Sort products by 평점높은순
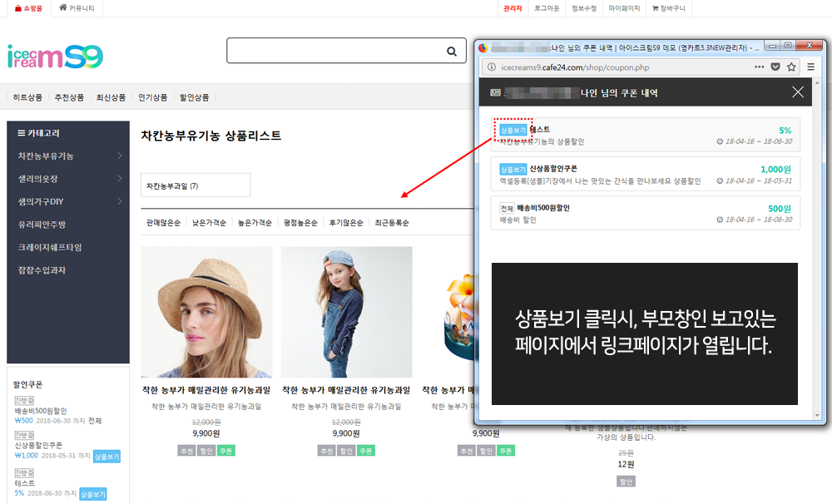Image resolution: width=832 pixels, height=504 pixels. [300, 223]
